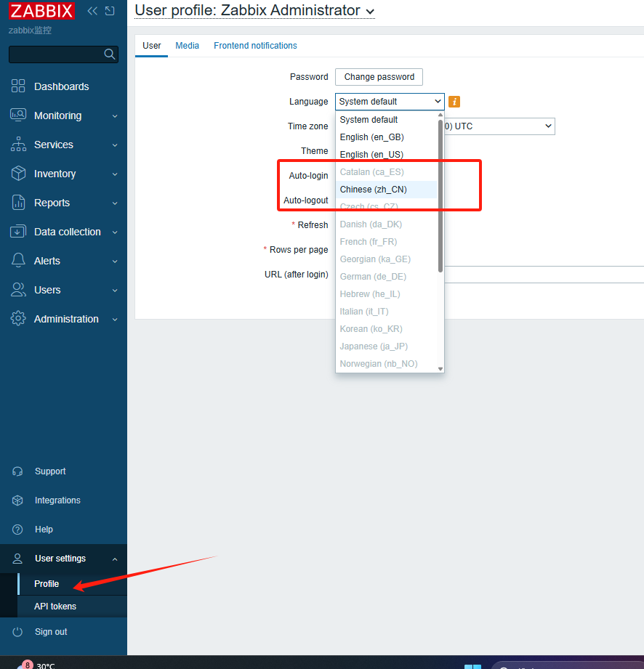Click the Inventory box icon
644x669 pixels.
(x=18, y=173)
